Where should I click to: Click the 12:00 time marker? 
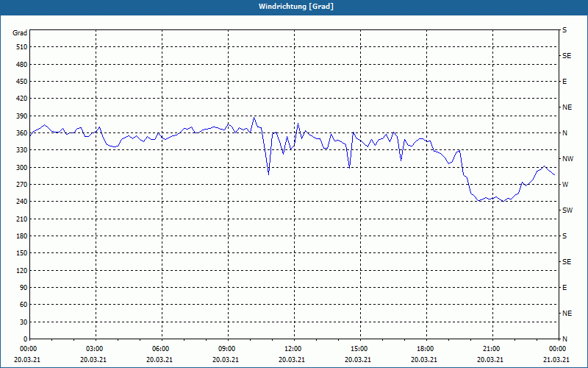click(293, 349)
